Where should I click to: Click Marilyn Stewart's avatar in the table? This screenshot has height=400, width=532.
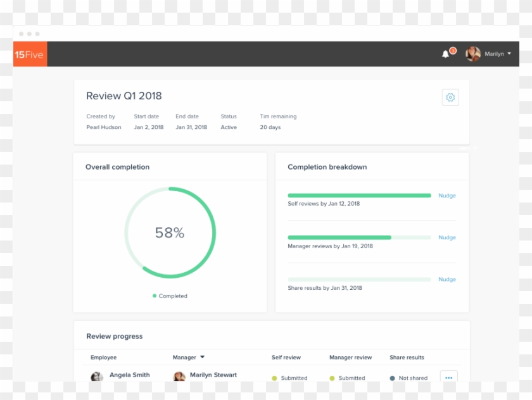[179, 377]
